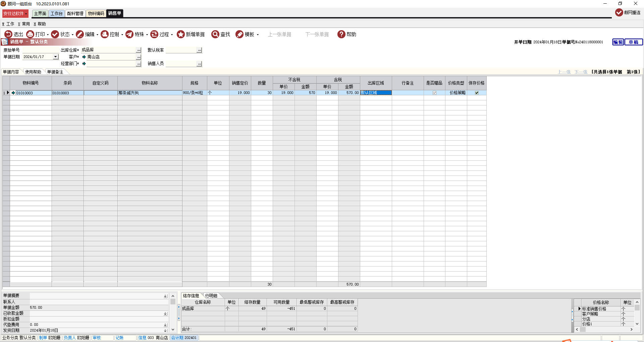
Task: Open the 默认税率 lookup button
Action: 200,50
